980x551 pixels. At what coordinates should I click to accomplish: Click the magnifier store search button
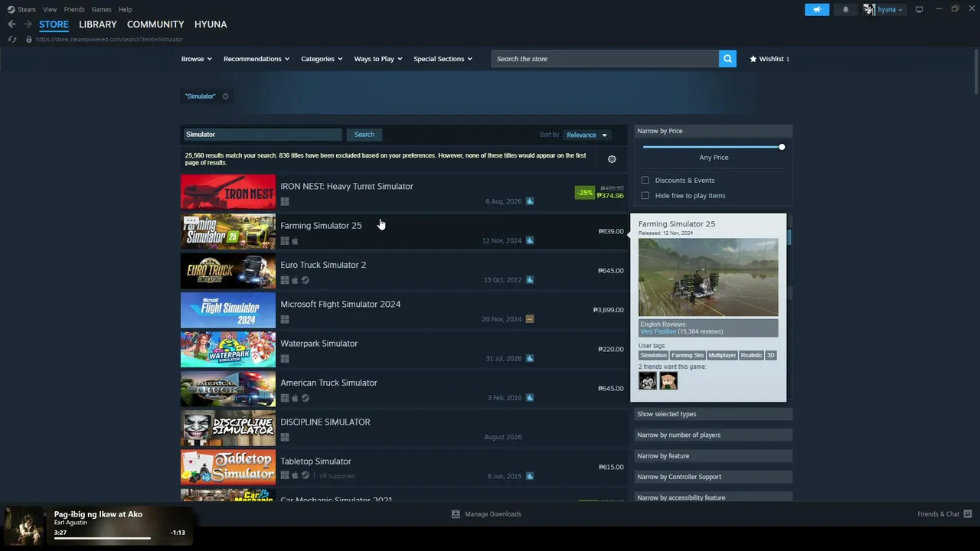pyautogui.click(x=727, y=59)
